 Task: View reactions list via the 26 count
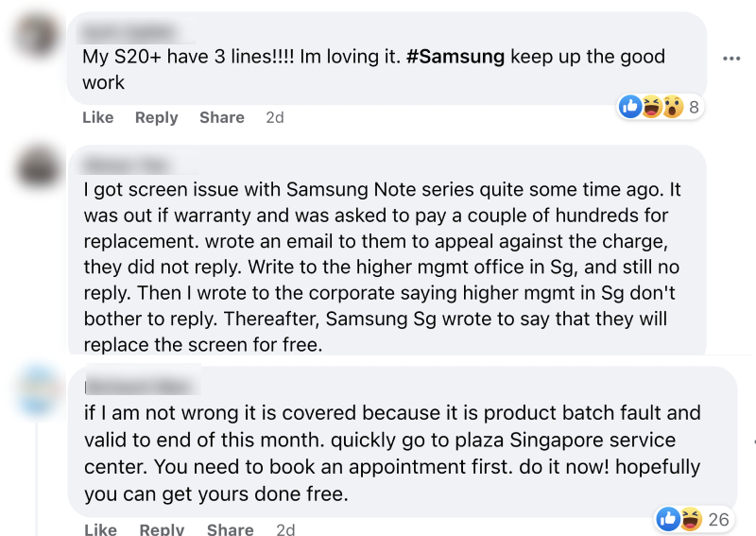click(x=718, y=518)
